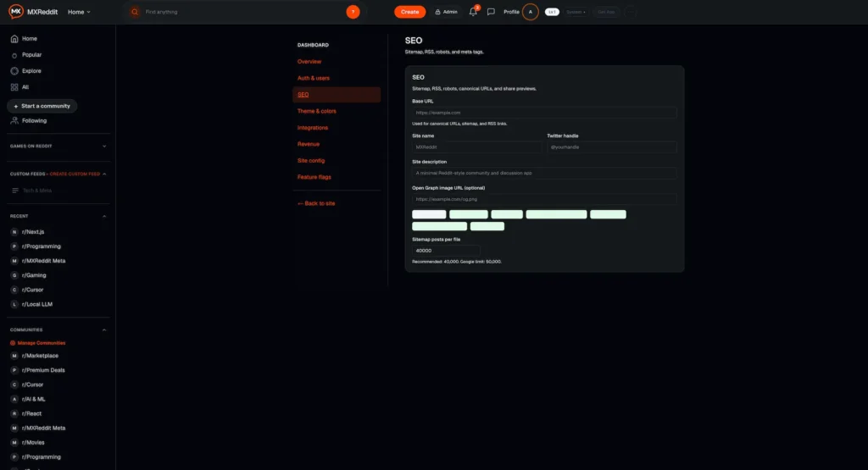Click the orange Create button

pyautogui.click(x=409, y=12)
